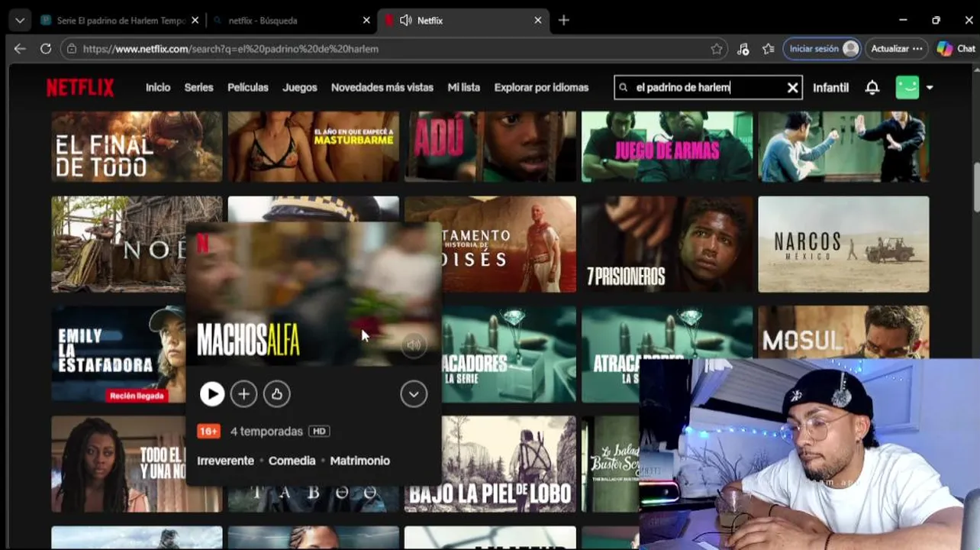Click the Netflix search input field
980x550 pixels.
708,88
